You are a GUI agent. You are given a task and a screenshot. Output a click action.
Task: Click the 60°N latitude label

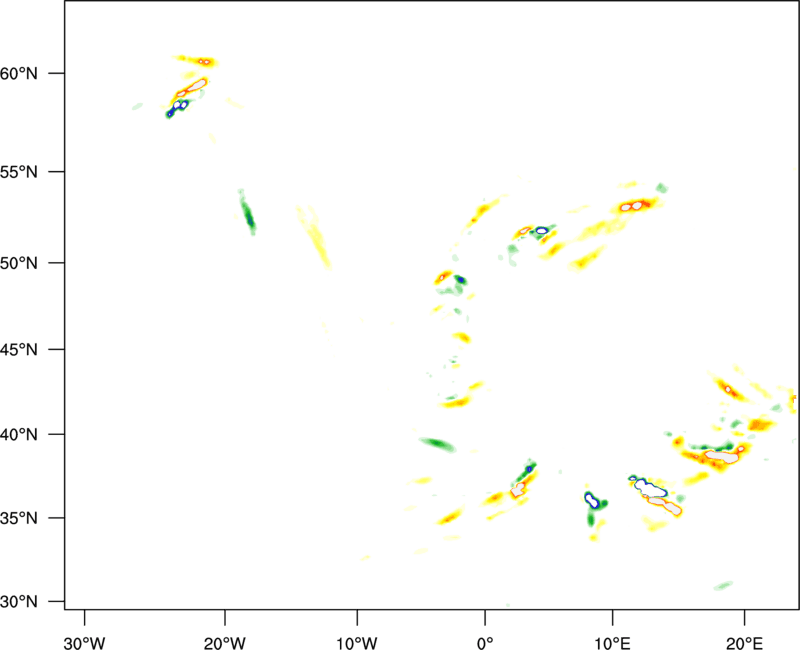pos(19,73)
